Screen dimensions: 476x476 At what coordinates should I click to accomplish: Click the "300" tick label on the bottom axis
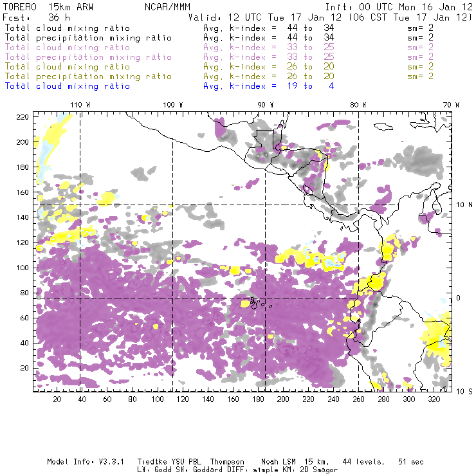(409, 399)
